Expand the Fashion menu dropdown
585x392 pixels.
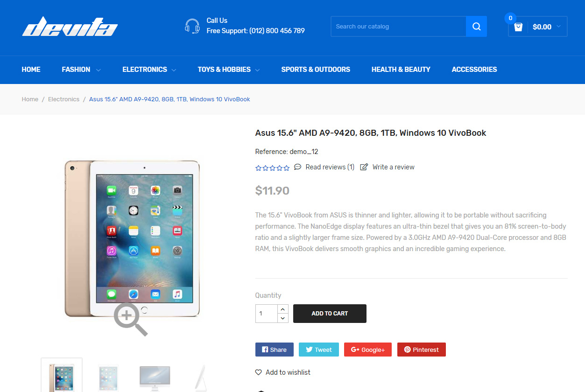point(98,70)
